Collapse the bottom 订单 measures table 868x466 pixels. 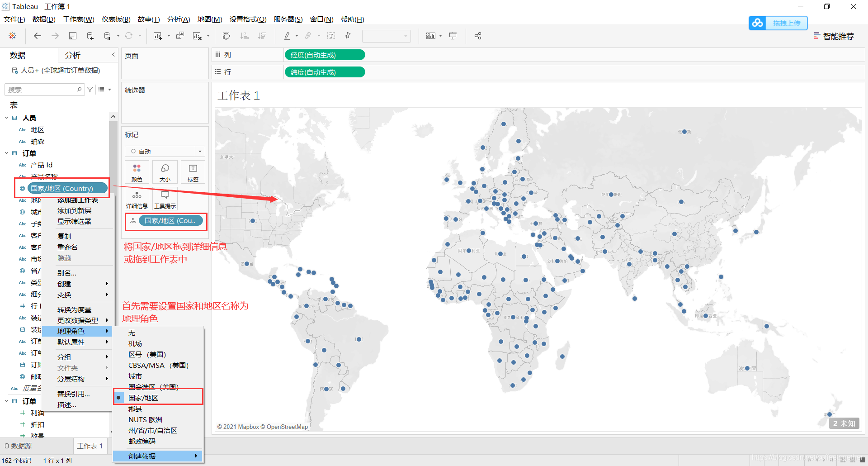coord(7,401)
